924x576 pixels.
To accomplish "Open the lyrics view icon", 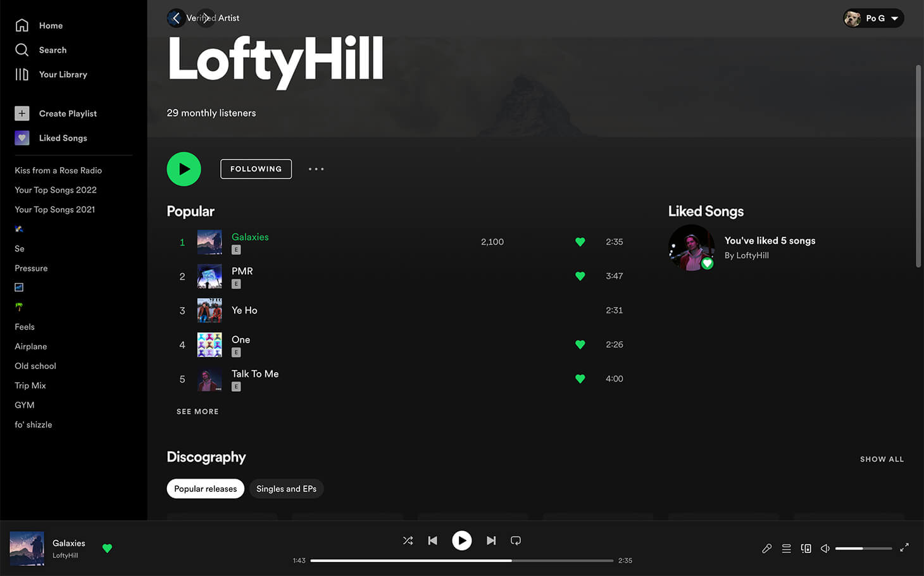I will coord(766,548).
